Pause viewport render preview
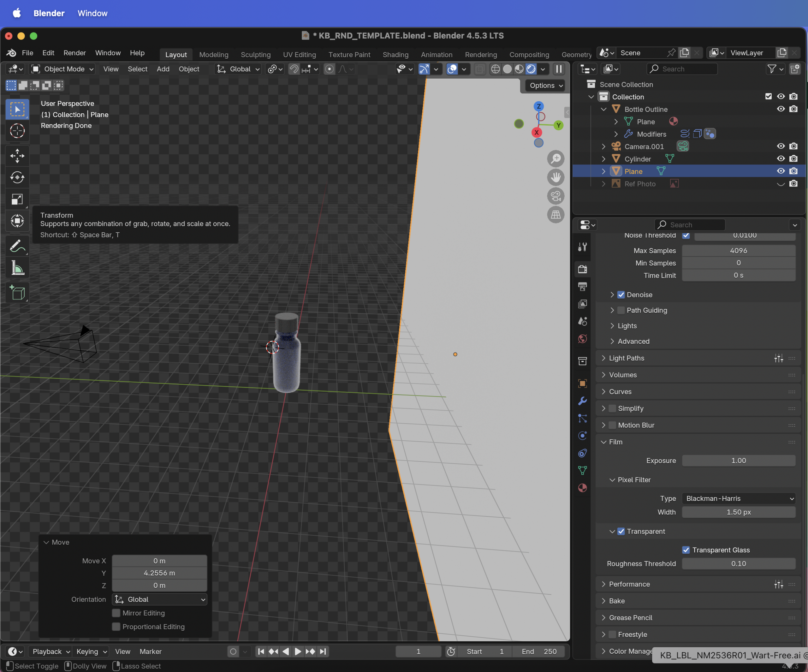Viewport: 808px width, 672px height. (559, 69)
